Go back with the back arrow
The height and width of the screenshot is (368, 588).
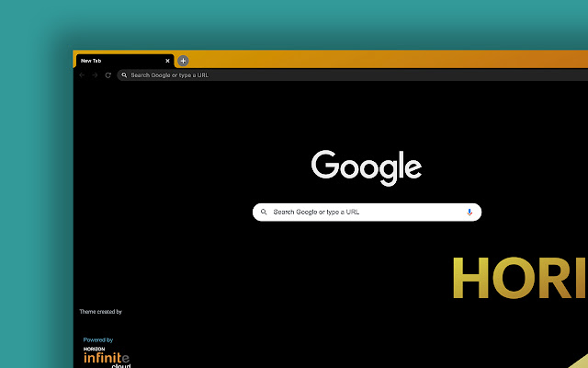(82, 75)
